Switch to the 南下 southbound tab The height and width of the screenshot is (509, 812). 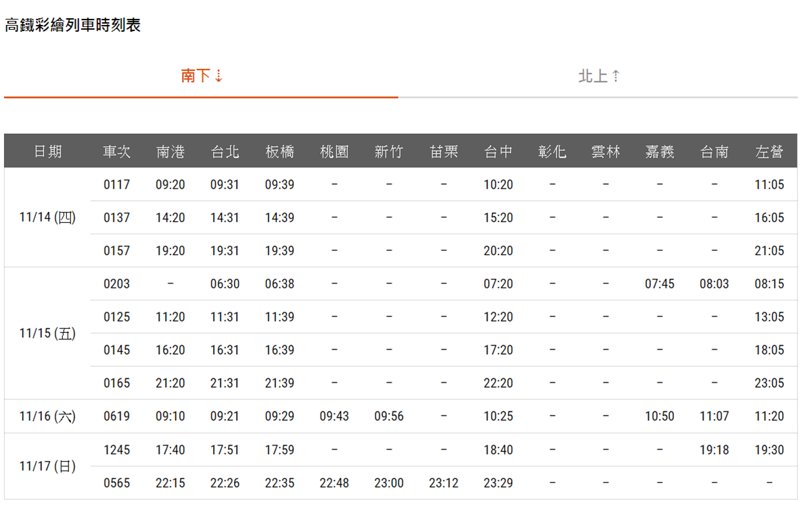click(x=201, y=76)
